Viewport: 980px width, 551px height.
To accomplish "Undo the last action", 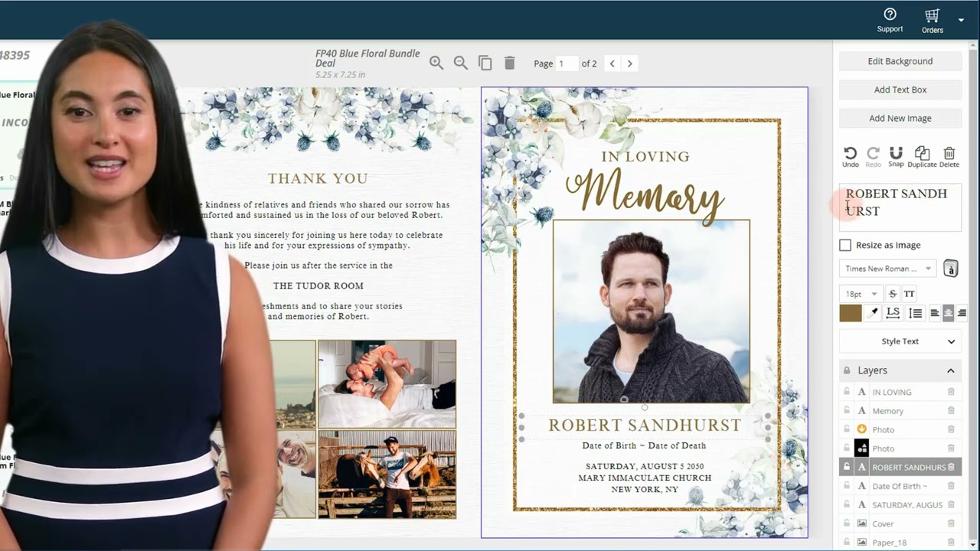I will coord(850,156).
